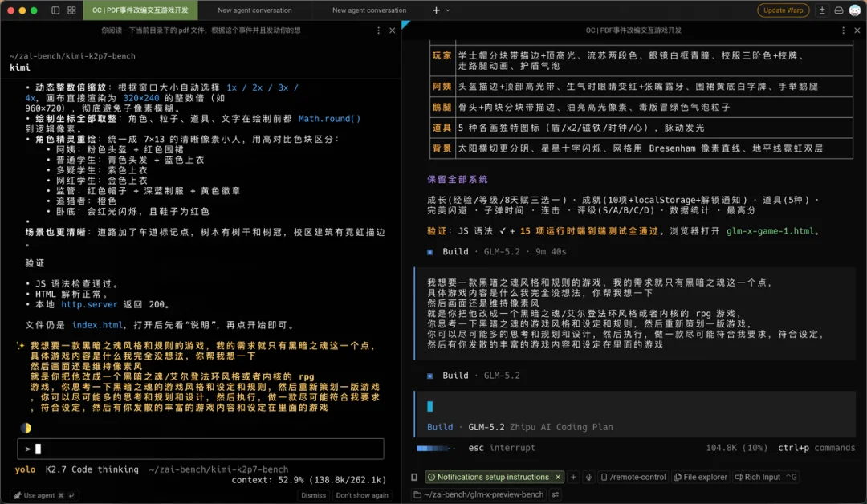Close the left kimi pane
The height and width of the screenshot is (504, 867).
coord(392,30)
